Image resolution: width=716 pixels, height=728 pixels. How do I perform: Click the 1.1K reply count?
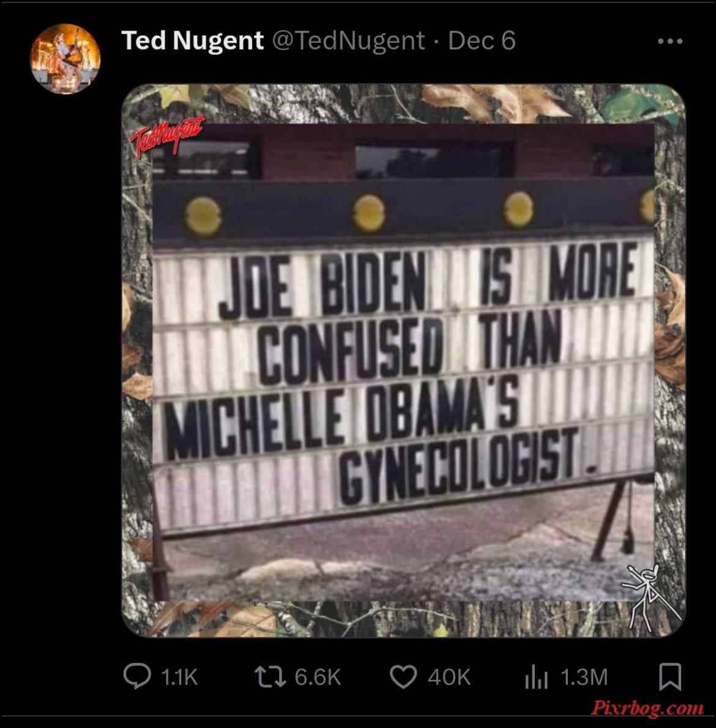[x=179, y=677]
